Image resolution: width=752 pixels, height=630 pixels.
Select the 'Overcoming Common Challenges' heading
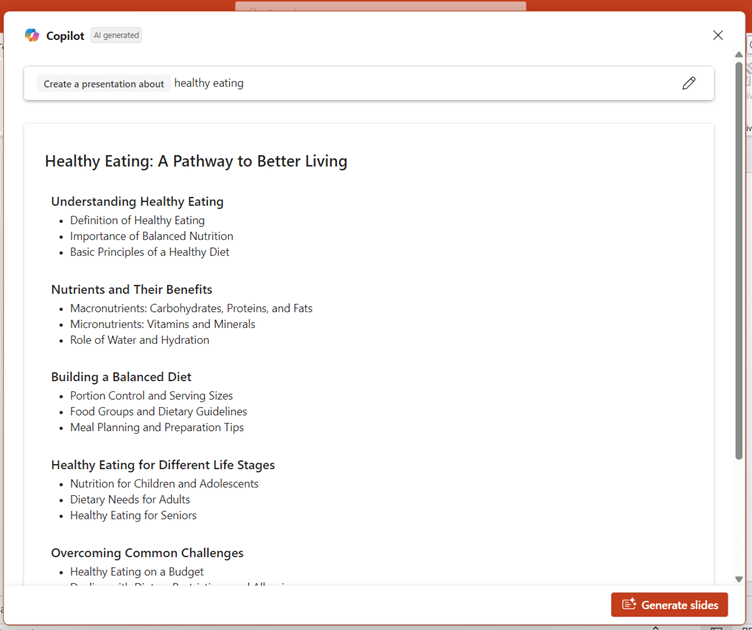pos(147,553)
